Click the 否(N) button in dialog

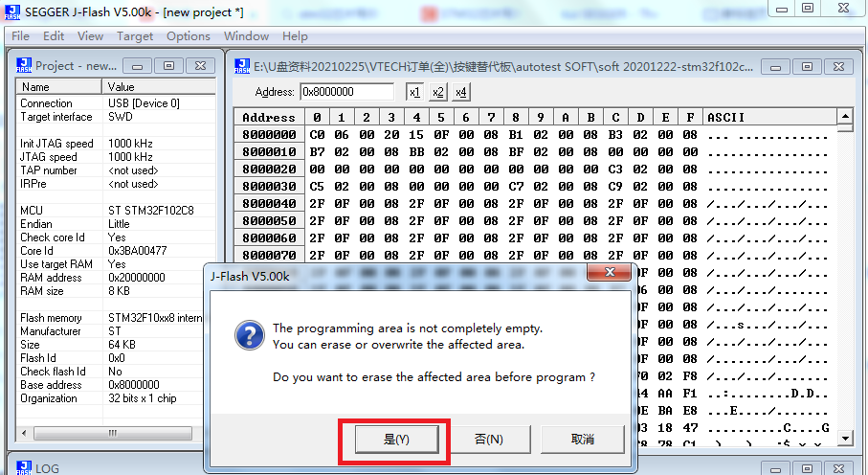pyautogui.click(x=489, y=440)
